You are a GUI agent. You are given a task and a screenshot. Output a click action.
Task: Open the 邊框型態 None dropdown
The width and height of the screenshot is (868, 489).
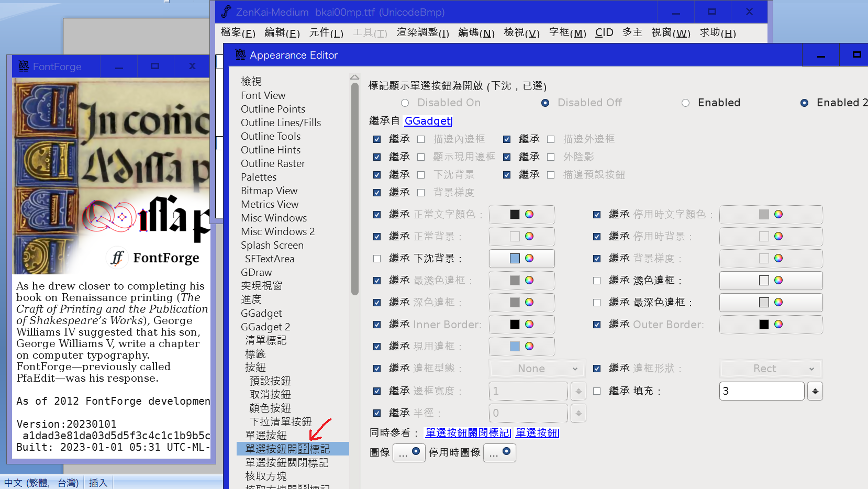point(537,368)
